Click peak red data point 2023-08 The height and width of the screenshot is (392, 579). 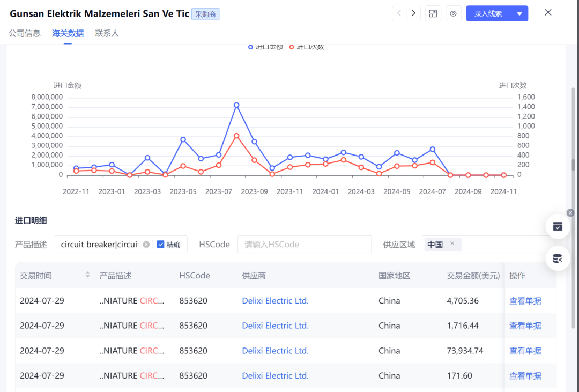[237, 136]
